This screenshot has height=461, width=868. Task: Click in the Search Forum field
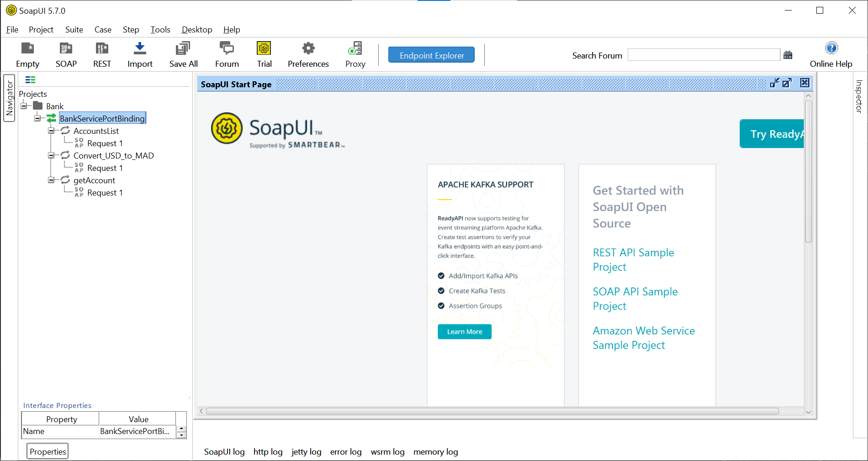[x=704, y=55]
